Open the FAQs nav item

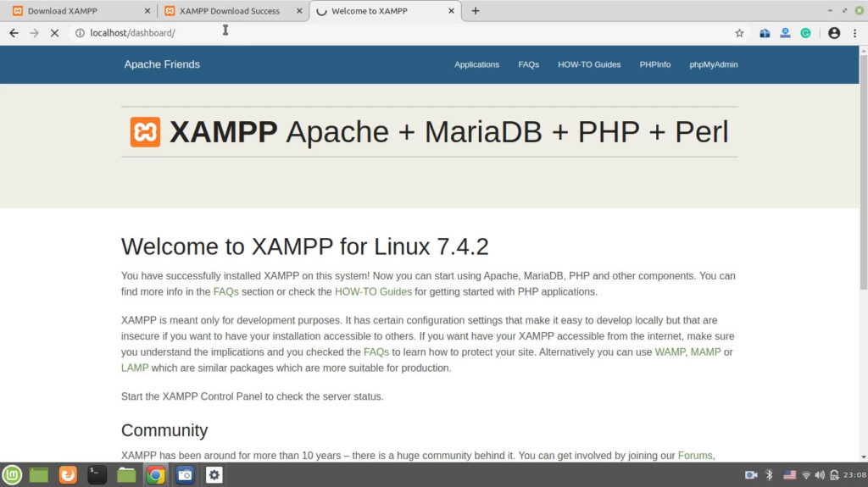tap(529, 64)
